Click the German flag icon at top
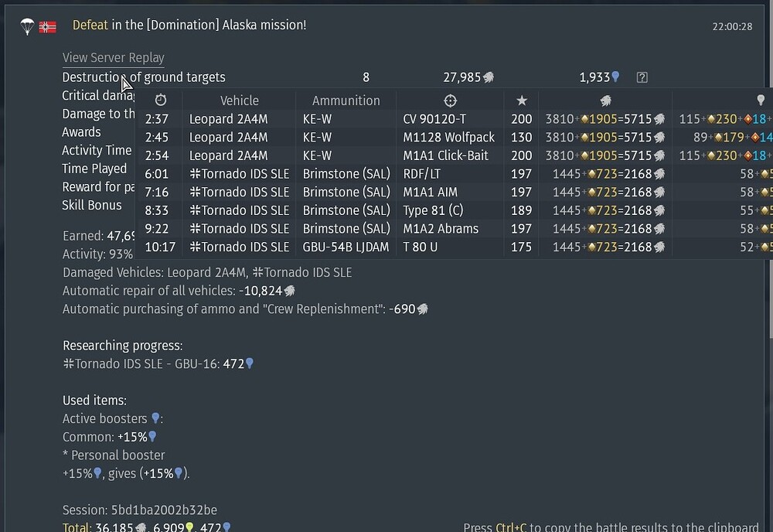This screenshot has height=532, width=773. [48, 27]
